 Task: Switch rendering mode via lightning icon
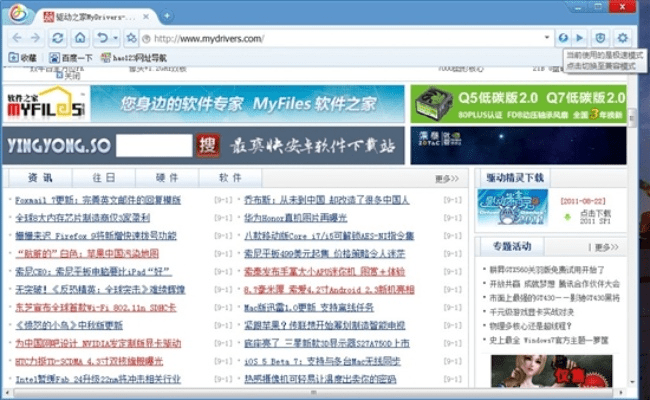[563, 38]
